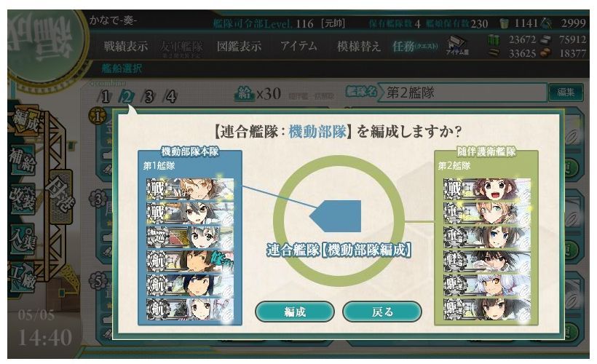This screenshot has height=364, width=597.
Task: Switch to fleet tab 3
Action: pos(149,97)
